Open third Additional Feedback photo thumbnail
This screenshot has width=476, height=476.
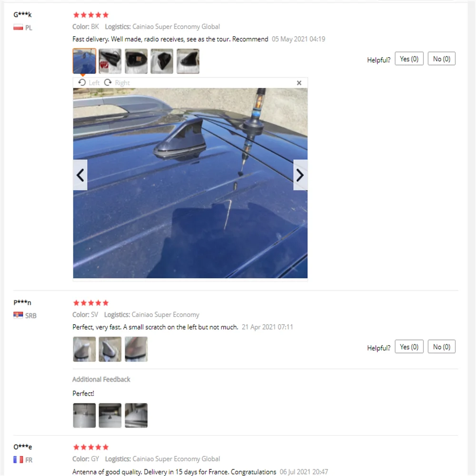pyautogui.click(x=136, y=415)
